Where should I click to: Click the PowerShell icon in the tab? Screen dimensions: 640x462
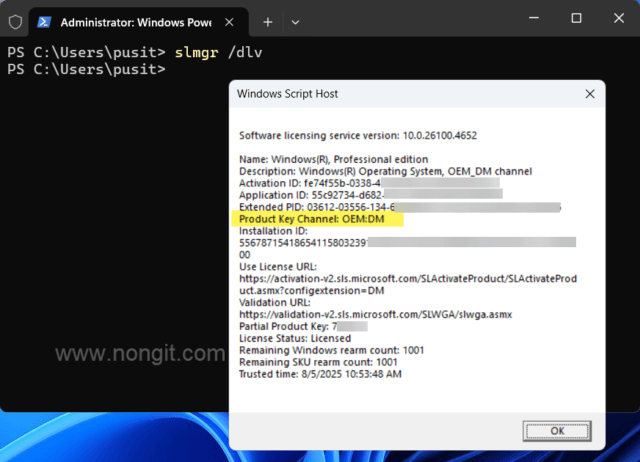pyautogui.click(x=44, y=22)
